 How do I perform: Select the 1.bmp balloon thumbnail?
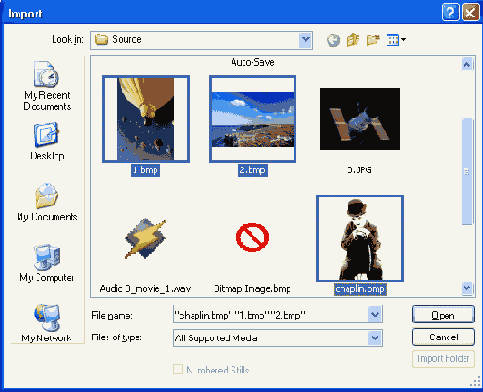[146, 119]
